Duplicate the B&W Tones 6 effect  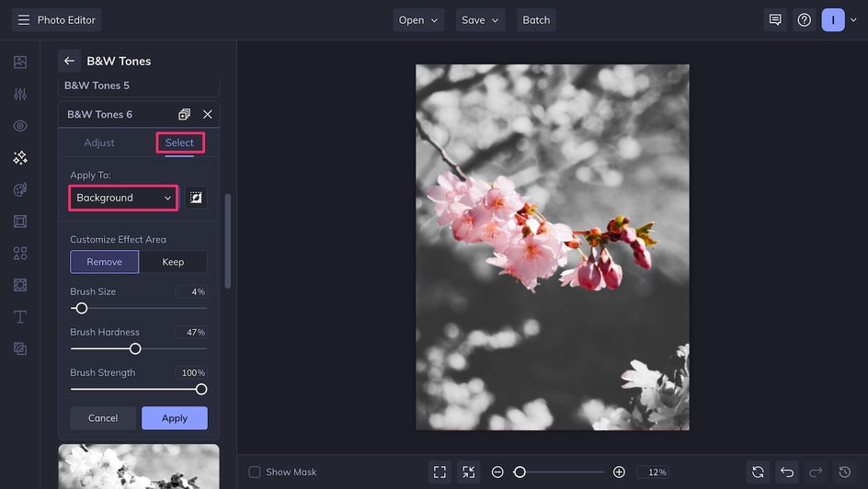pyautogui.click(x=184, y=115)
